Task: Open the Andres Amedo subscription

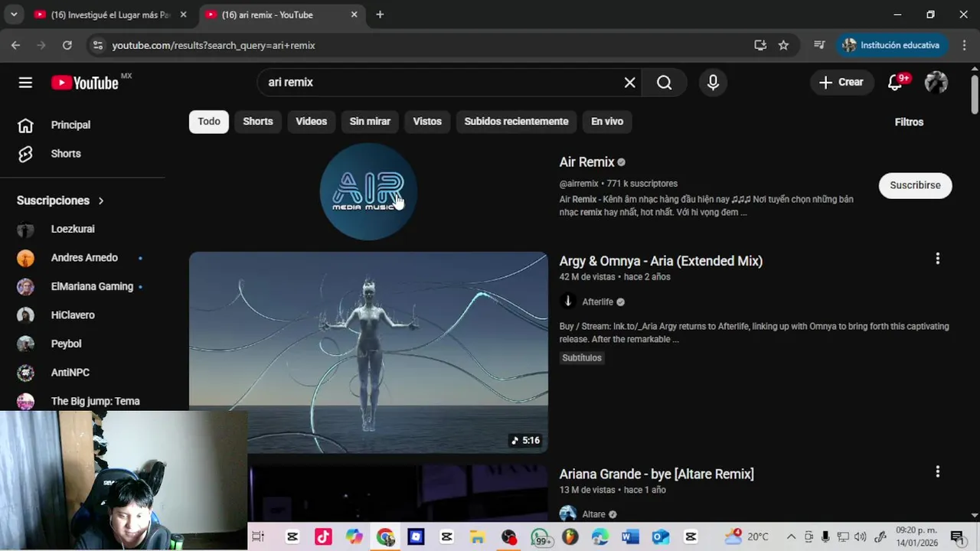Action: [83, 258]
